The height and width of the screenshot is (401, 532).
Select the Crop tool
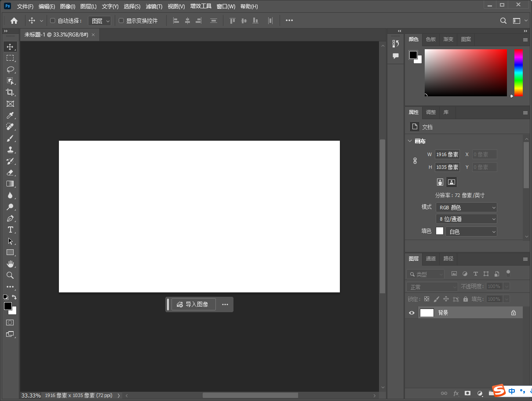[11, 92]
